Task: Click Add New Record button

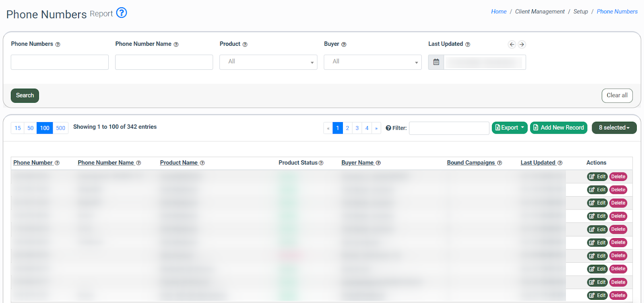Action: (558, 128)
